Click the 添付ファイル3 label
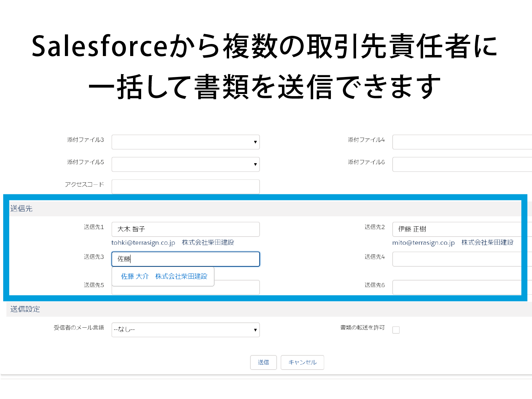 85,140
